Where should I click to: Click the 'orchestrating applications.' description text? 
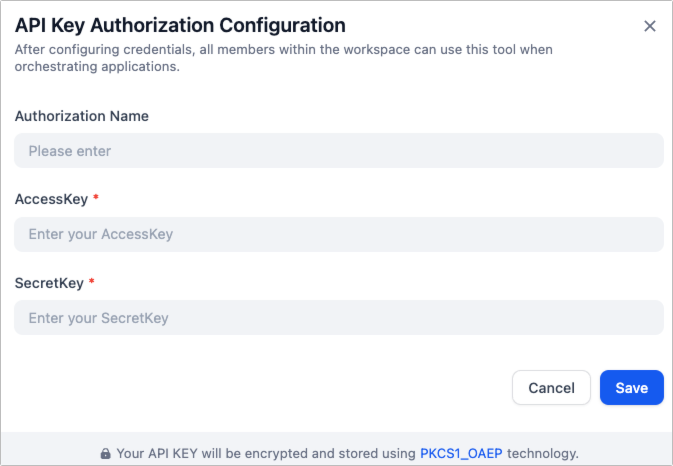[x=97, y=67]
